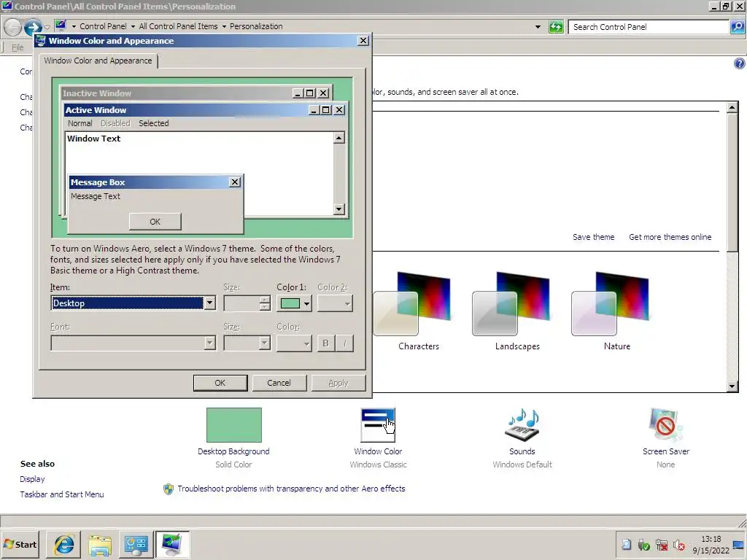
Task: Click the Save theme link
Action: [593, 237]
